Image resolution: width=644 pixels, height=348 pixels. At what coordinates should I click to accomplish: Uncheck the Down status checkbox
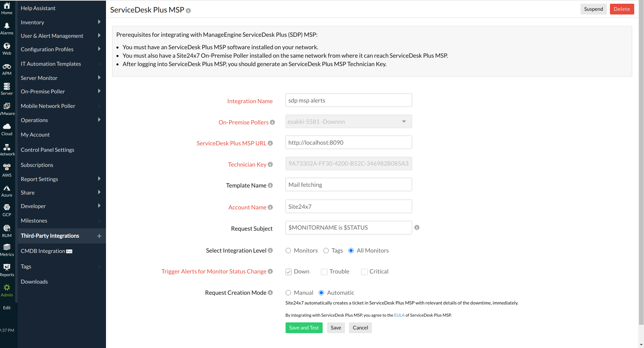pyautogui.click(x=289, y=272)
